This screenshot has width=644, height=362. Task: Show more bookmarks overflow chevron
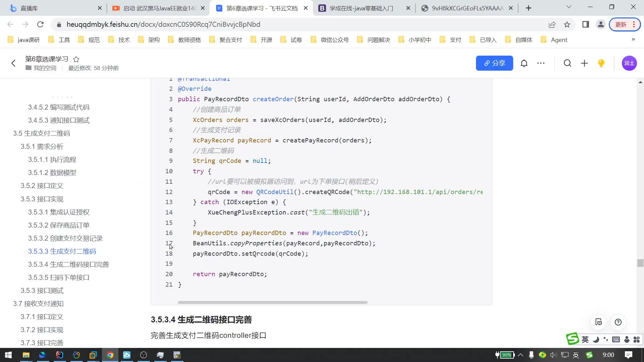coord(633,40)
